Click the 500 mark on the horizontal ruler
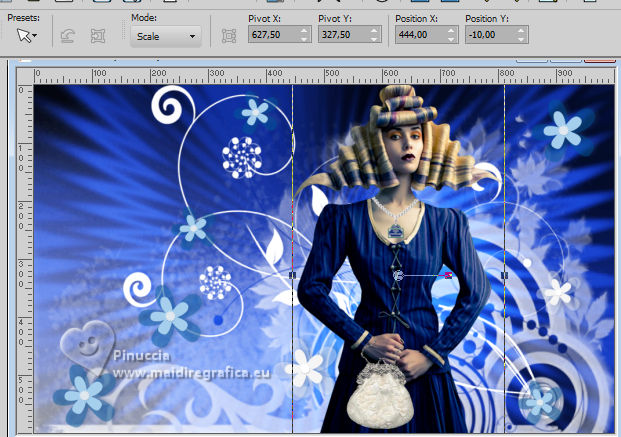Screen dimensions: 621x437 pyautogui.click(x=332, y=73)
